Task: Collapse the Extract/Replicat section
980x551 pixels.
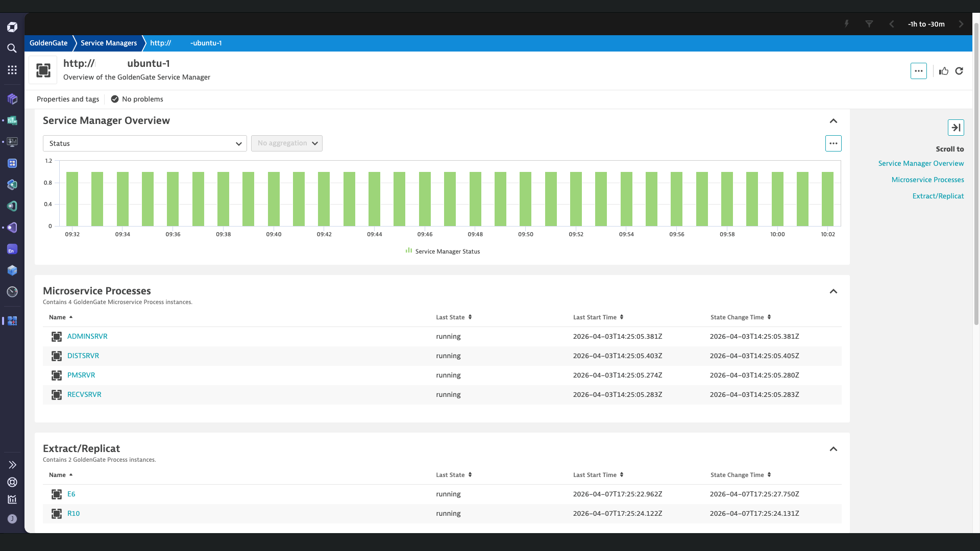Action: pos(833,449)
